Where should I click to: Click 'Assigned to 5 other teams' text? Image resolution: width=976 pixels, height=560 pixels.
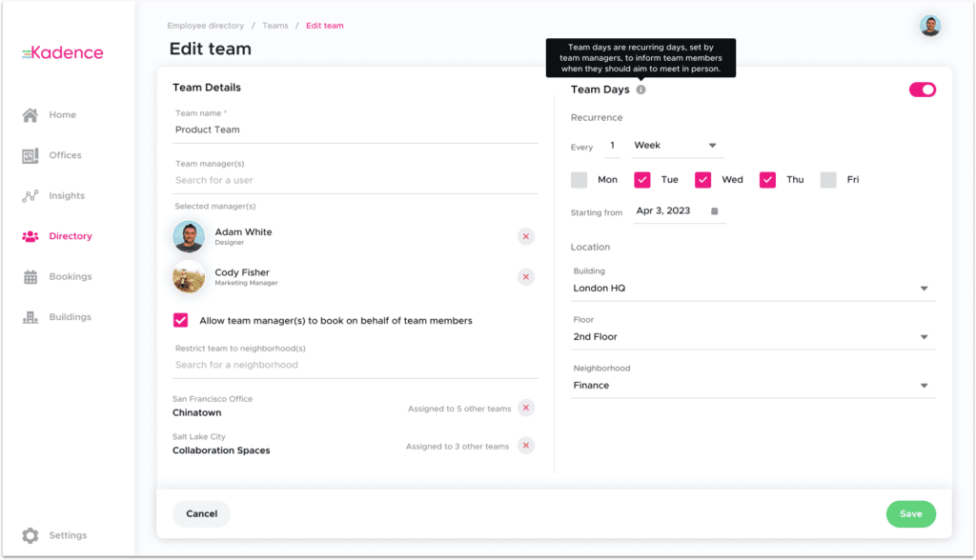[459, 409]
